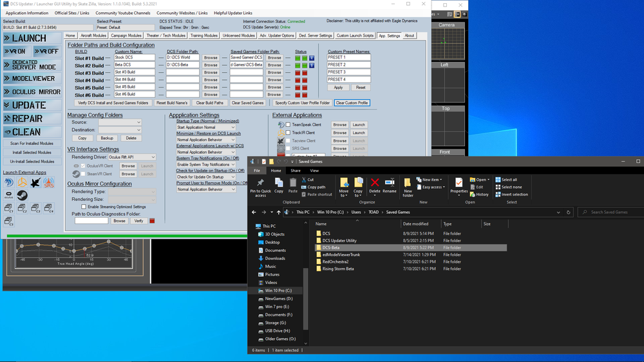Select the DCS-Beta folder in Explorer

point(411,248)
